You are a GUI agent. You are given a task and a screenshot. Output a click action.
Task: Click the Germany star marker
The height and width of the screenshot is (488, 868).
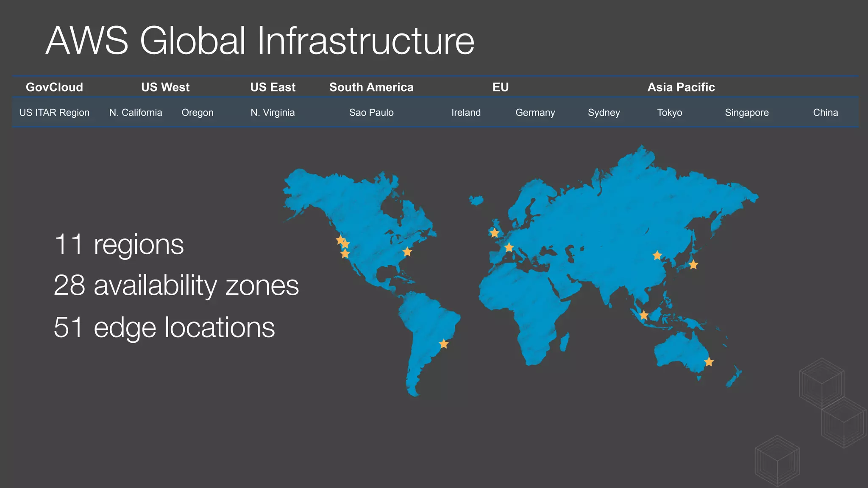509,247
